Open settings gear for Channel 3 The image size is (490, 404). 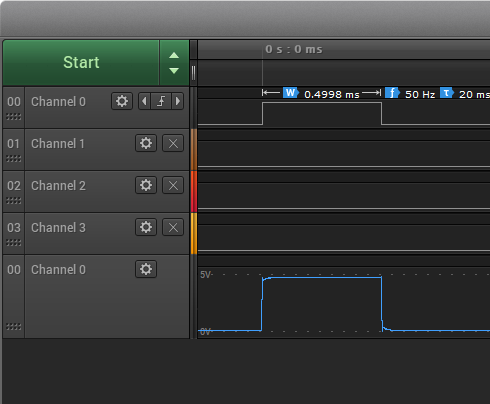click(x=146, y=227)
